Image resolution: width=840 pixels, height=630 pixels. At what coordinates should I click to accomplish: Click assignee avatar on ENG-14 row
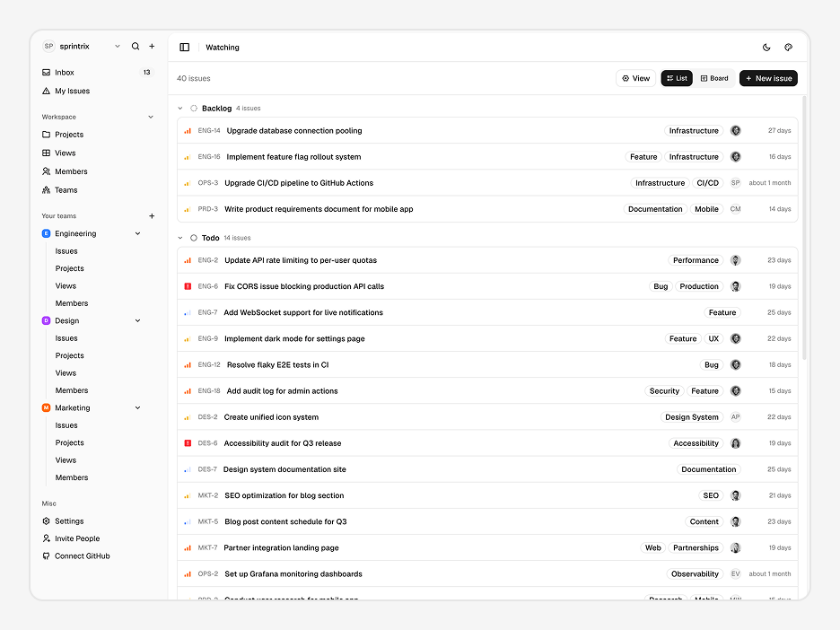(x=736, y=131)
